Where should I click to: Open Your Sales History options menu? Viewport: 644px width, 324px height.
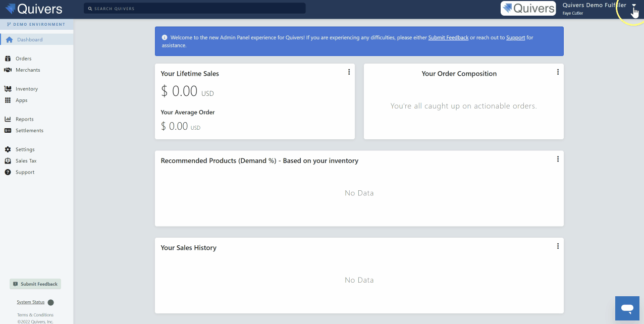tap(558, 246)
